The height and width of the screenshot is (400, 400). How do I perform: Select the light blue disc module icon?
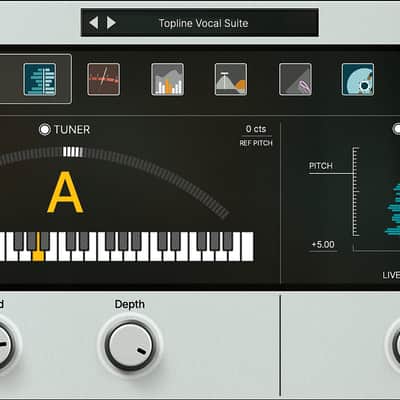tap(358, 79)
